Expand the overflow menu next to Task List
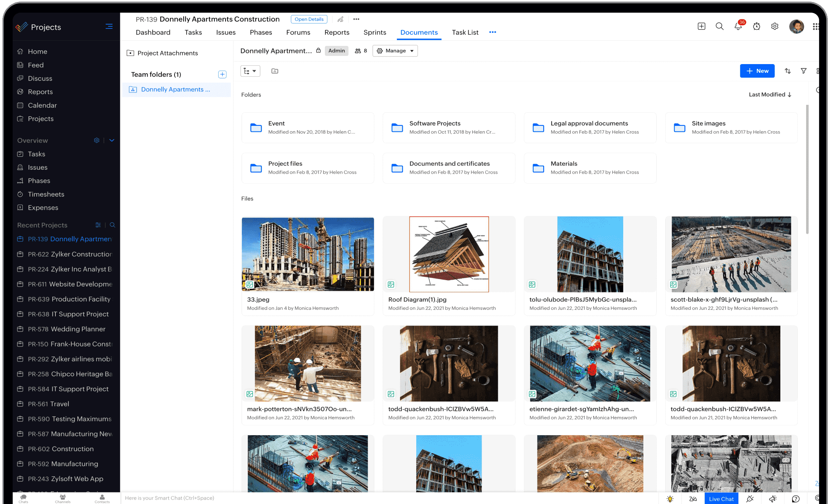831x504 pixels. pyautogui.click(x=492, y=33)
